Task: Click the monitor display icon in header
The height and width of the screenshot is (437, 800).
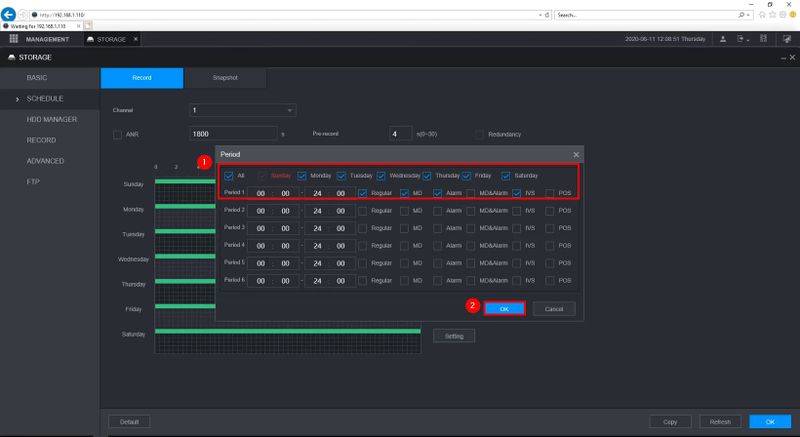Action: point(786,39)
